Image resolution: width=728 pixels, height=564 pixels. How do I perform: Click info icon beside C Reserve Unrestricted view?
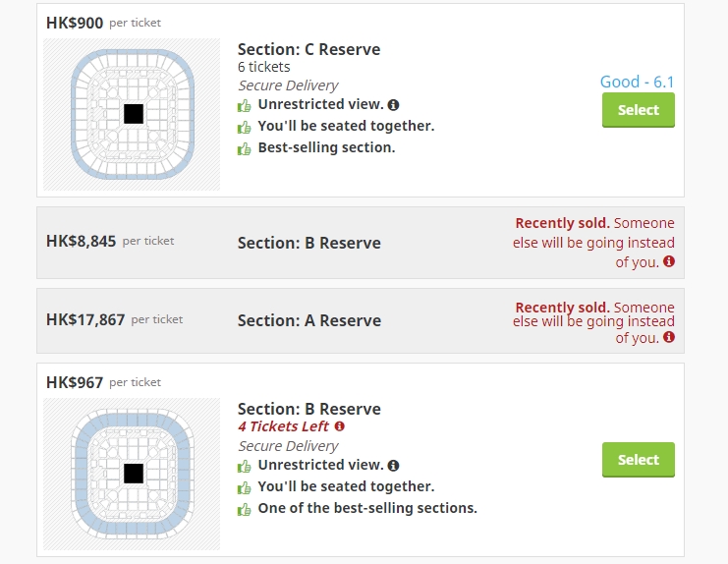pyautogui.click(x=393, y=105)
